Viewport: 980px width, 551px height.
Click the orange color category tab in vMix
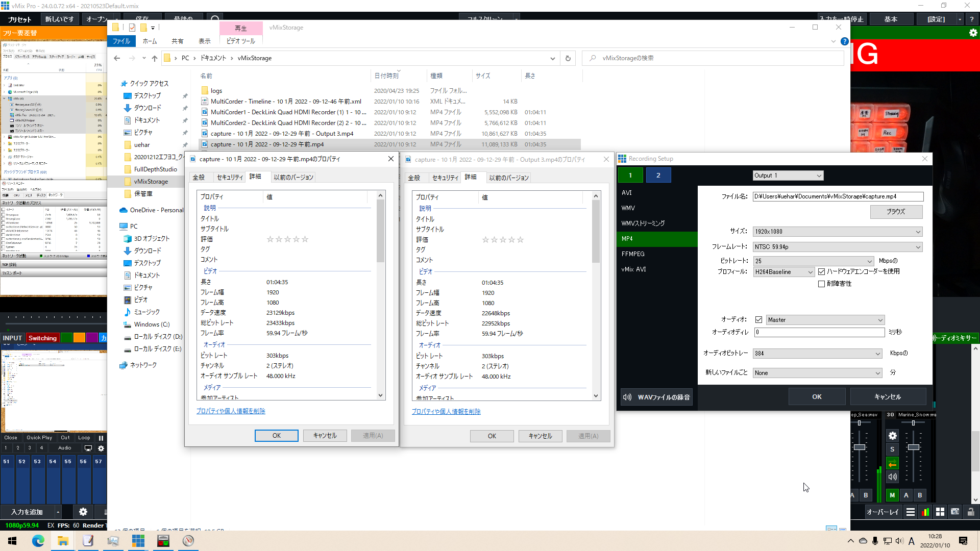click(79, 338)
